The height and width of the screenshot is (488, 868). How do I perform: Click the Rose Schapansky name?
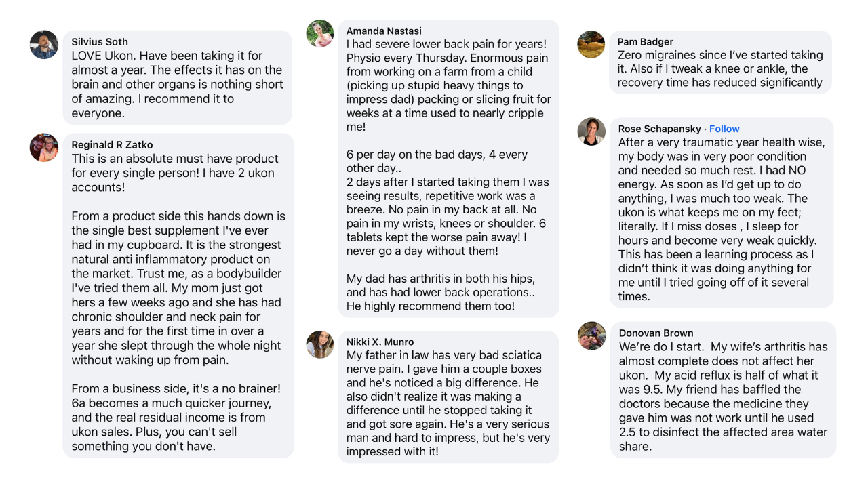click(660, 129)
